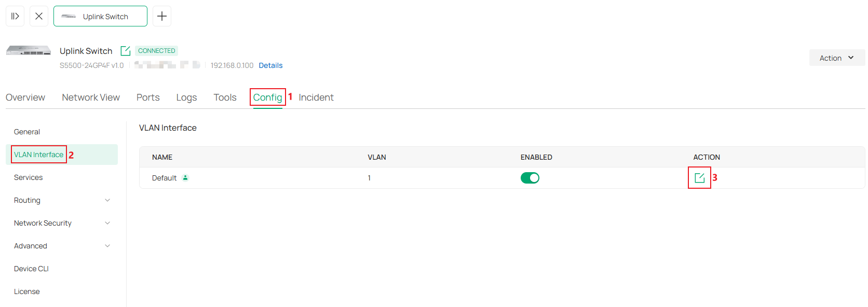Screen dimensions: 868x307
Task: Click the member icon beside Default VLAN
Action: click(185, 177)
